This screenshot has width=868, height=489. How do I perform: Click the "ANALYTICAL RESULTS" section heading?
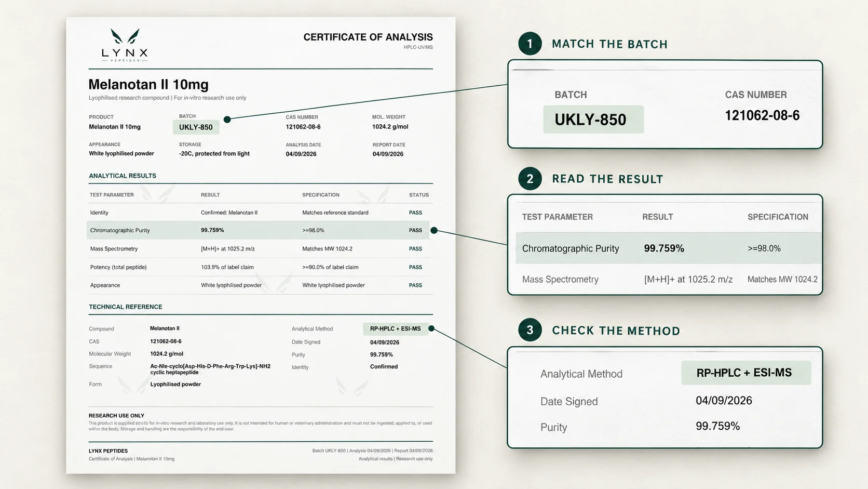[123, 176]
